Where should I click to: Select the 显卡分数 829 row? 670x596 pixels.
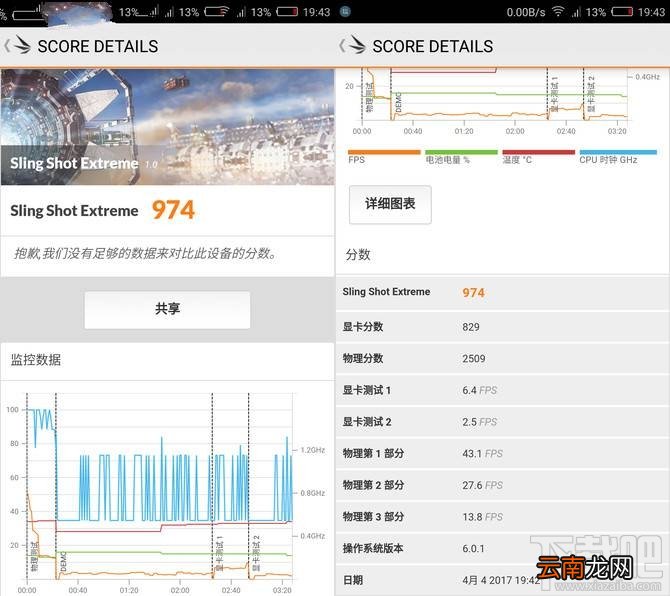point(502,327)
